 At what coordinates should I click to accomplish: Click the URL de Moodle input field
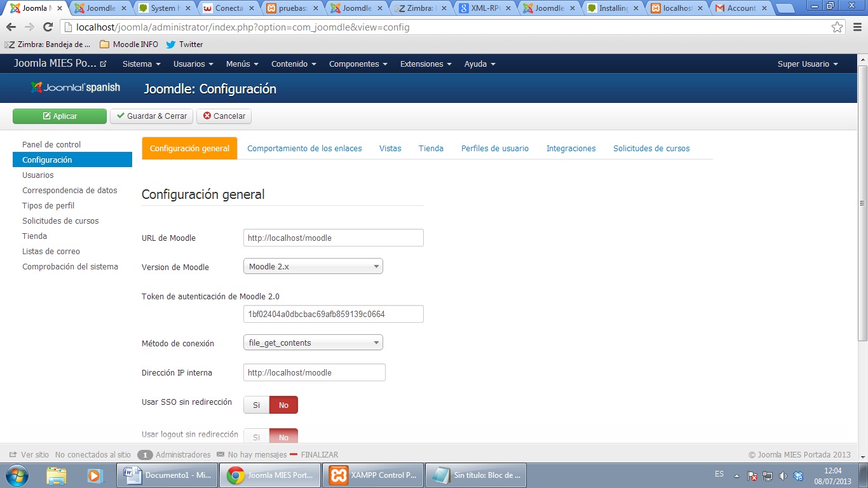tap(333, 238)
